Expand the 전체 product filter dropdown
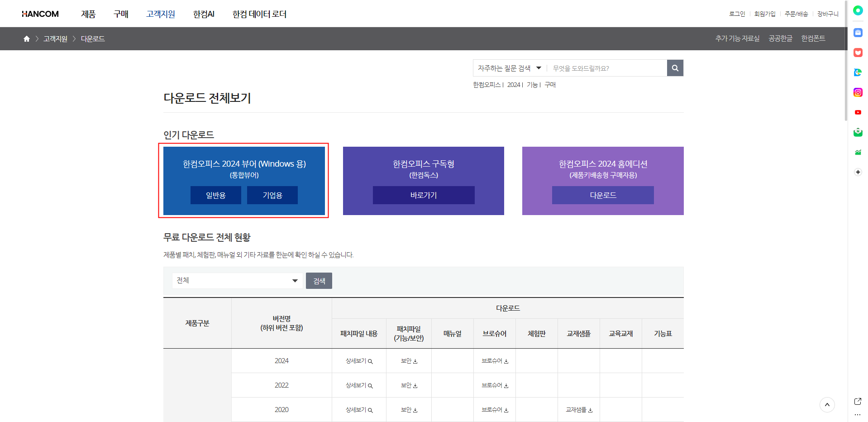Screen dimensions: 868x422 pos(238,281)
